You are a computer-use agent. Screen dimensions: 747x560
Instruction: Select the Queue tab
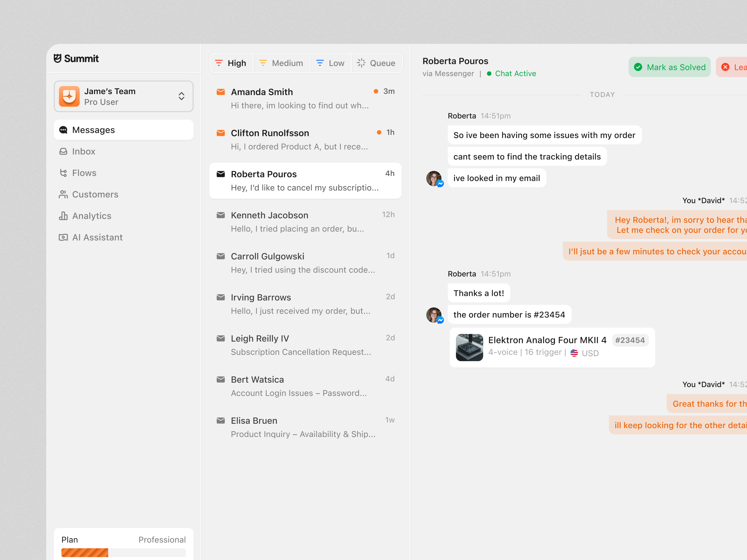377,63
